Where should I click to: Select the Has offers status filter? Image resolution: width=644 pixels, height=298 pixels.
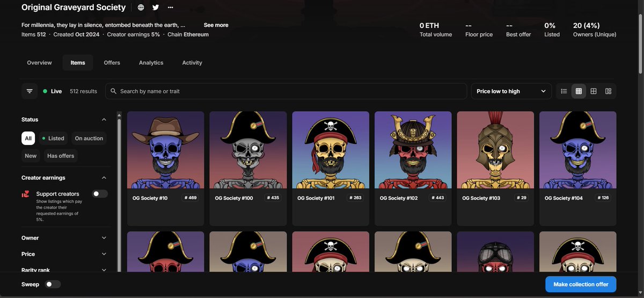pos(61,156)
